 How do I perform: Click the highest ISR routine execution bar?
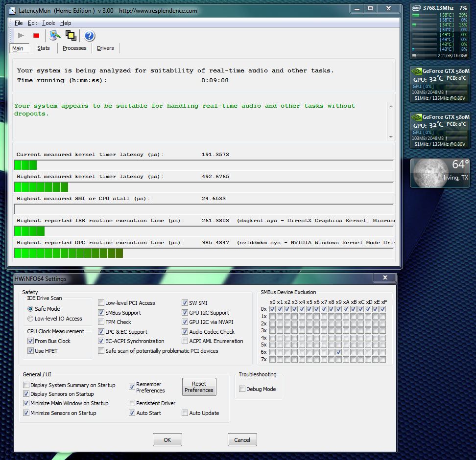204,231
